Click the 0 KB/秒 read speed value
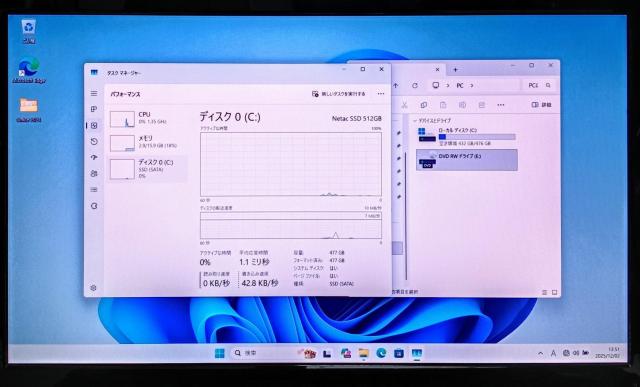Viewport: 640px width, 387px height. point(216,283)
